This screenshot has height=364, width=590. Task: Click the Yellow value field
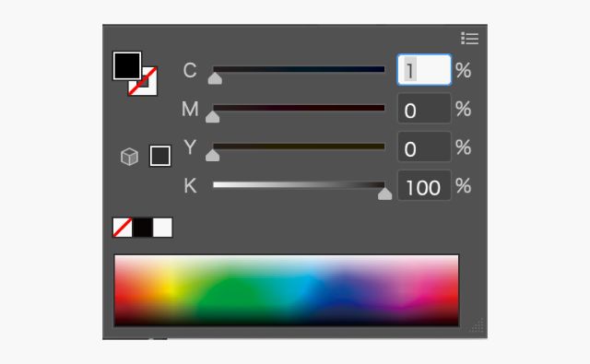pos(424,147)
